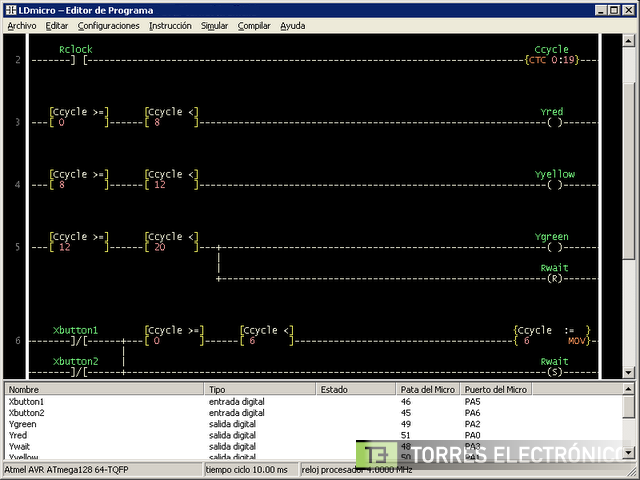Open the Editar menu
Viewport: 640px width, 480px height.
pyautogui.click(x=57, y=26)
